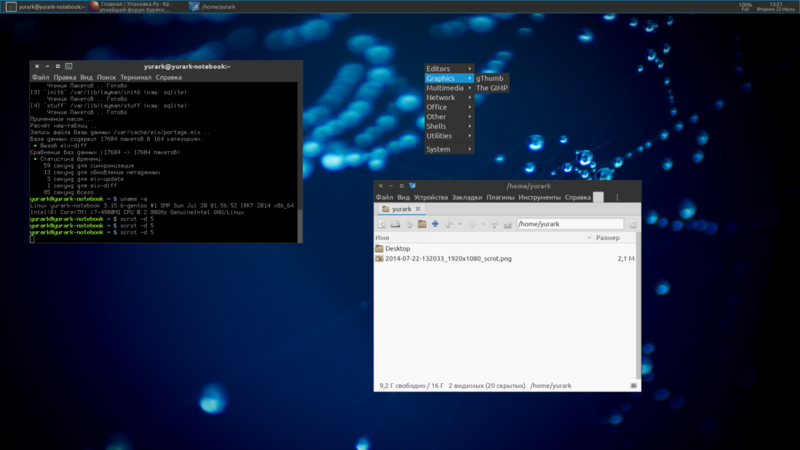The image size is (800, 450).
Task: Open the Терминал menu in terminal
Action: click(136, 77)
